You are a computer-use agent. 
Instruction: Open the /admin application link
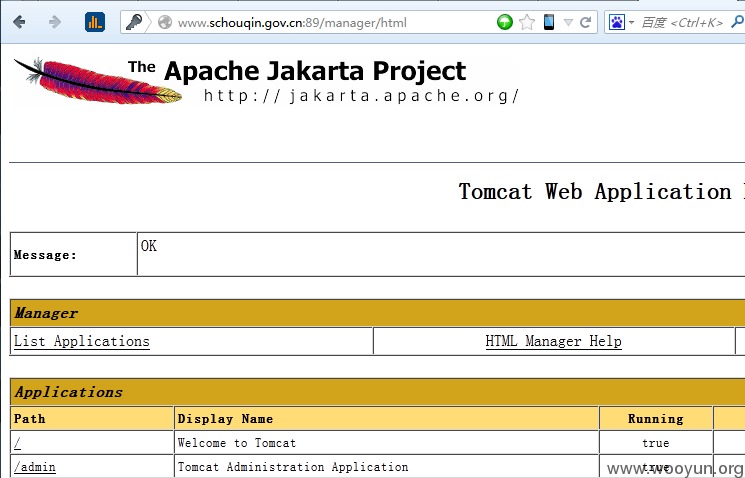pos(35,467)
